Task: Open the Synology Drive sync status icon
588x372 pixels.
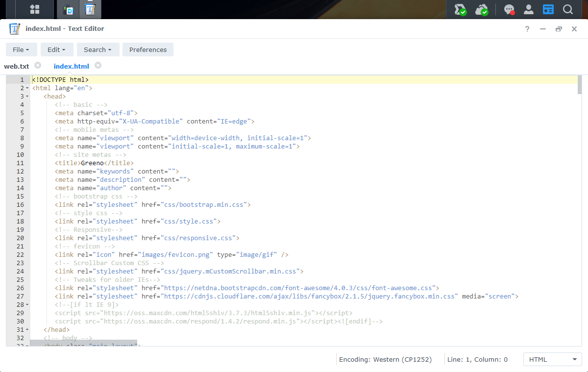Action: (460, 9)
